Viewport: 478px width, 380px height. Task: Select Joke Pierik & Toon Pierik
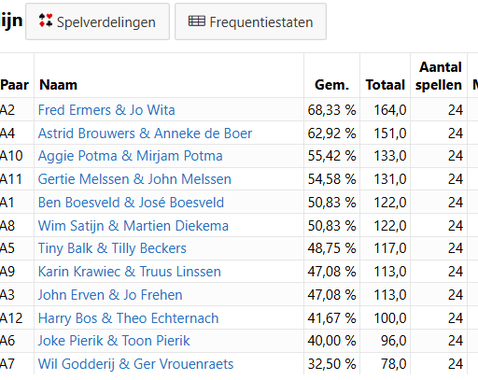point(114,341)
